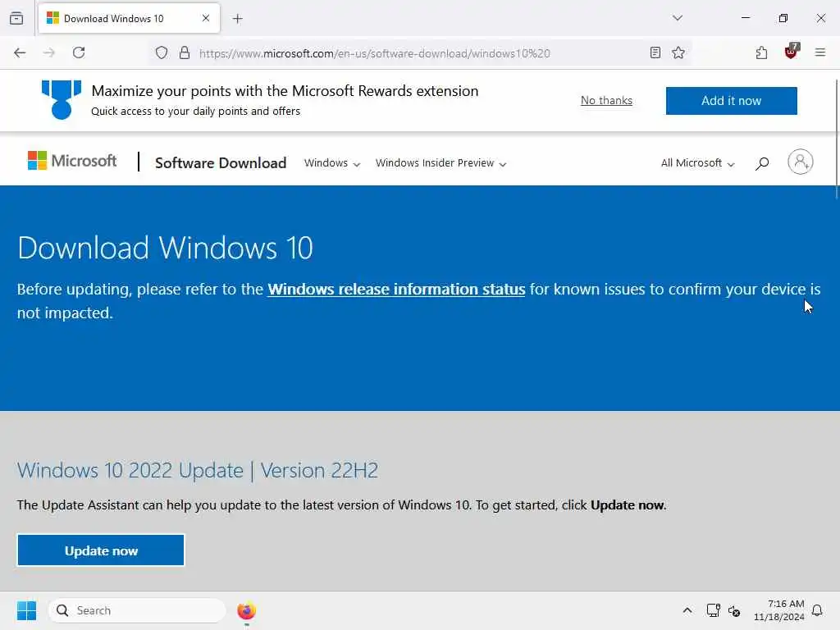Viewport: 840px width, 630px height.
Task: Dismiss banner with No thanks
Action: click(x=606, y=101)
